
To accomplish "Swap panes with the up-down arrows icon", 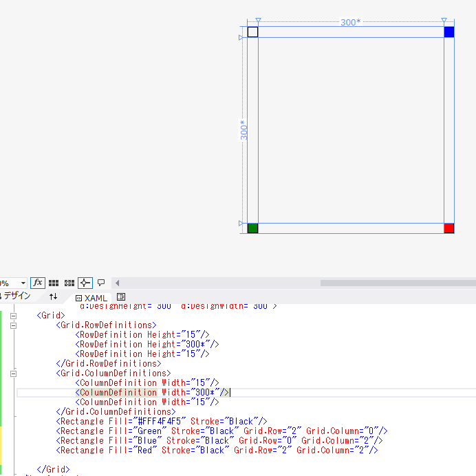I will (53, 296).
